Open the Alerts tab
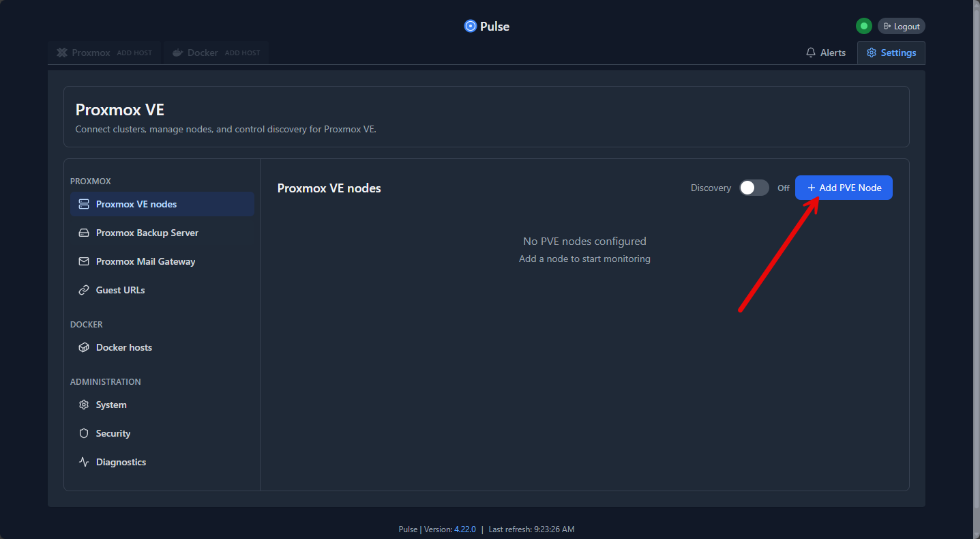The width and height of the screenshot is (980, 539). pos(825,53)
